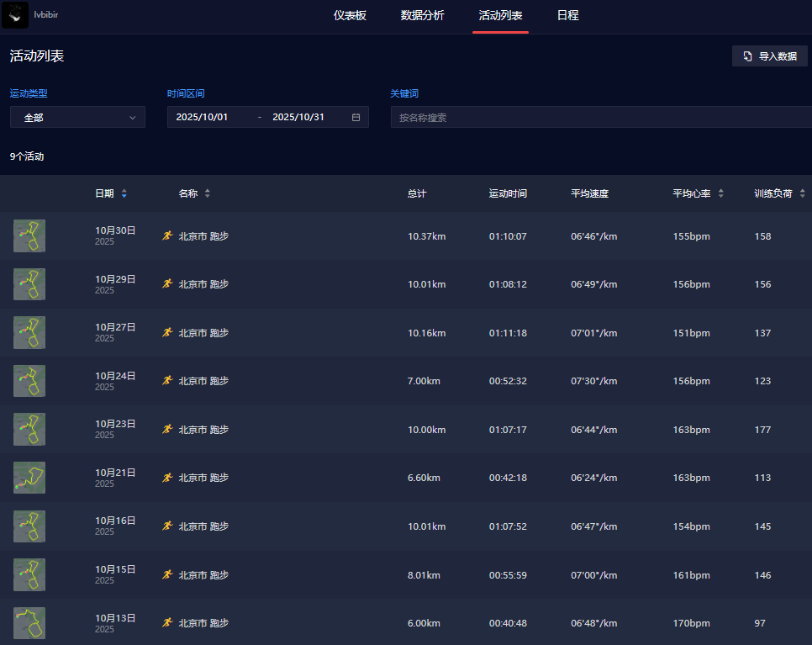Screen dimensions: 812x645
Task: Sort the list by 日期 column arrows
Action: [124, 193]
